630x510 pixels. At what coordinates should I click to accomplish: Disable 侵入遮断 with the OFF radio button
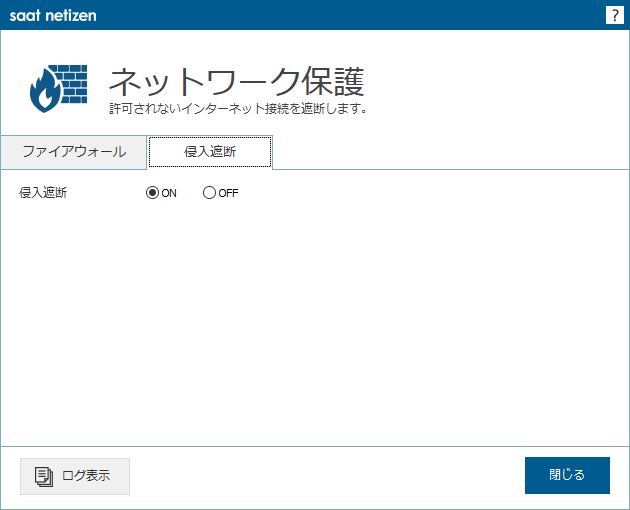click(x=209, y=193)
